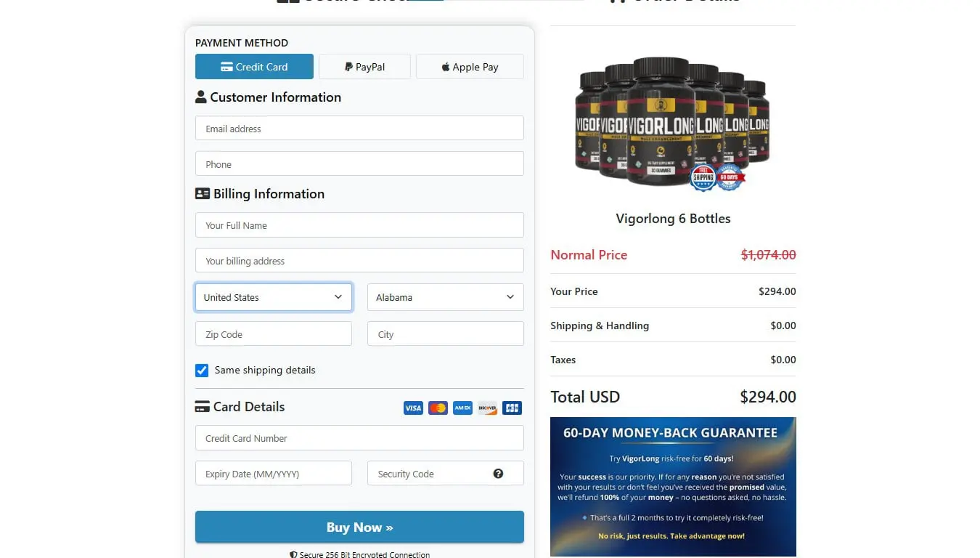Click the JCB card icon
This screenshot has width=980, height=558.
coord(512,408)
